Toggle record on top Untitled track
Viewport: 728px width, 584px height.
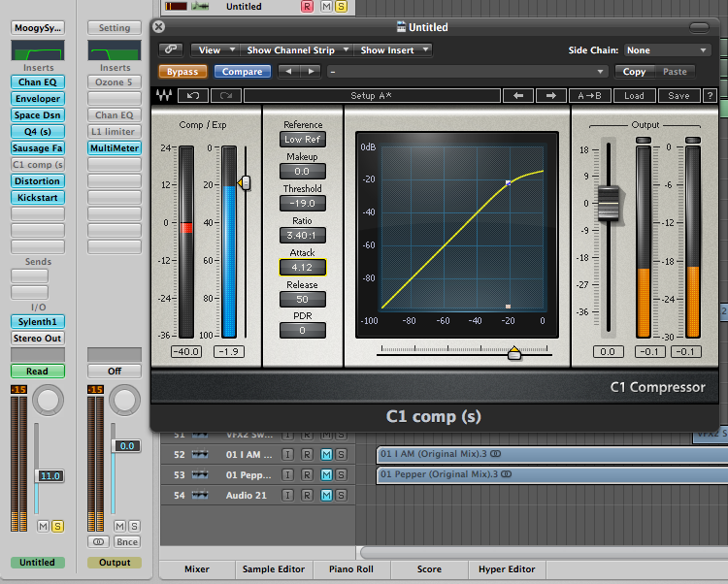(x=307, y=7)
